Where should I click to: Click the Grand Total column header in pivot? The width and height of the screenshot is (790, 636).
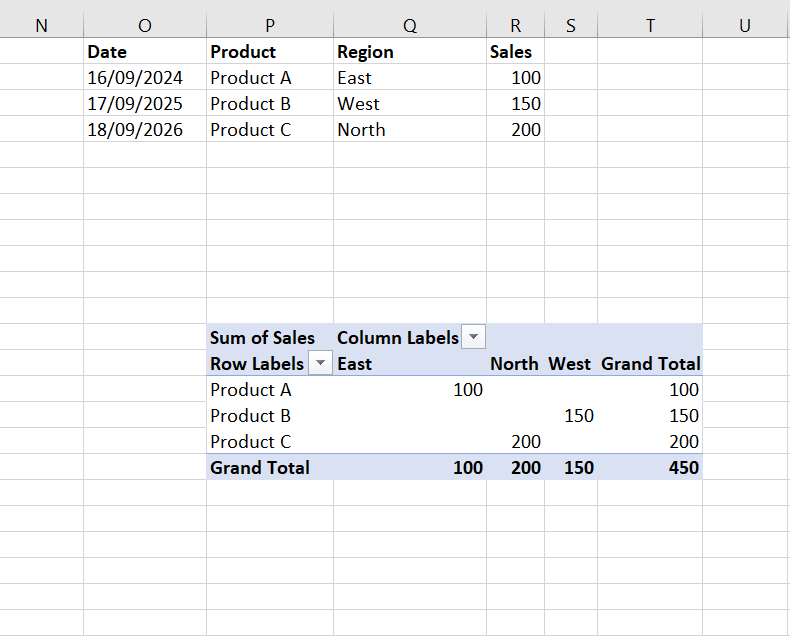[651, 364]
